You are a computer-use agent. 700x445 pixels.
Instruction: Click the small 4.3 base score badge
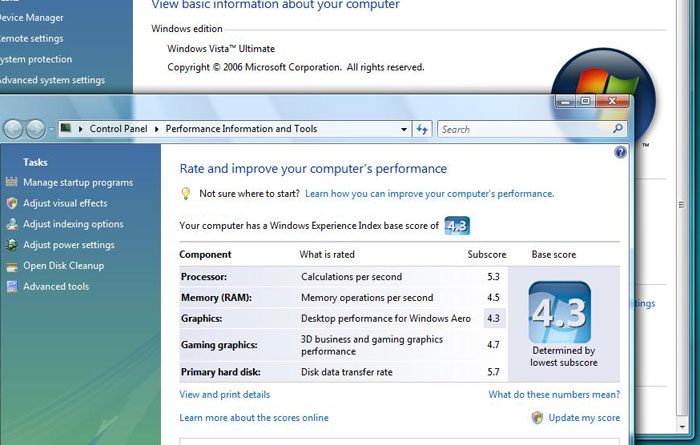pyautogui.click(x=457, y=226)
